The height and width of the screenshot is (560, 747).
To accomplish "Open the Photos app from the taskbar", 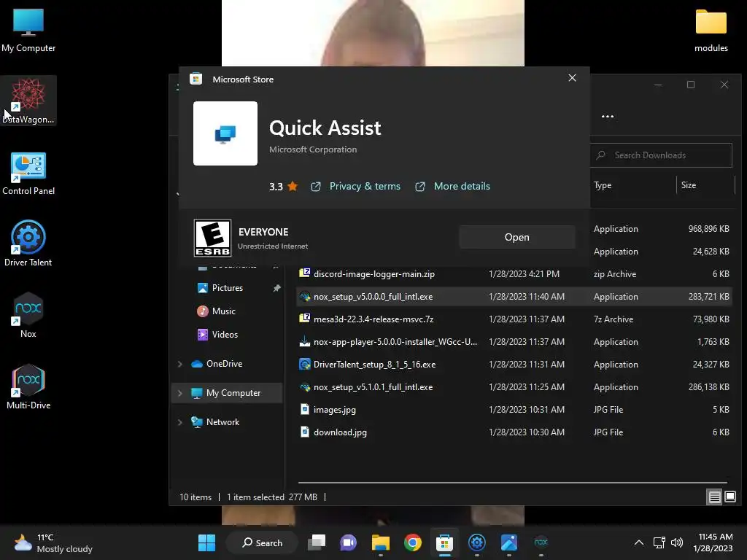I will click(508, 542).
